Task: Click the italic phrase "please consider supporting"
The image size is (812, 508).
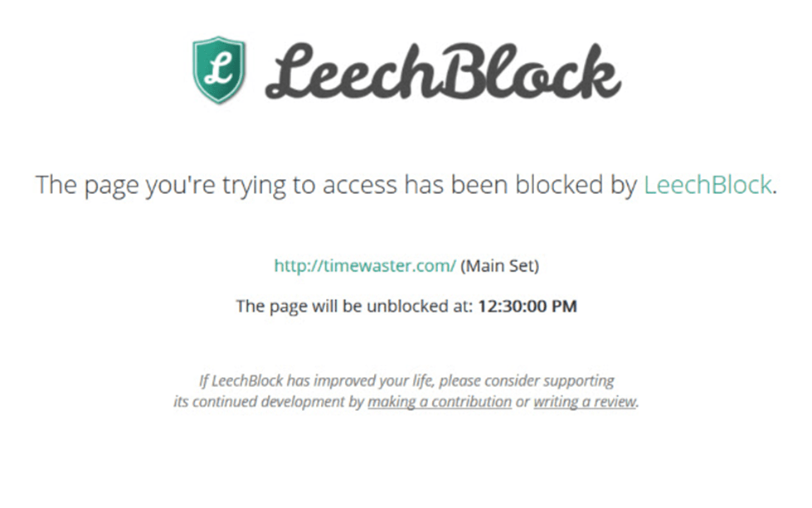Action: [531, 381]
